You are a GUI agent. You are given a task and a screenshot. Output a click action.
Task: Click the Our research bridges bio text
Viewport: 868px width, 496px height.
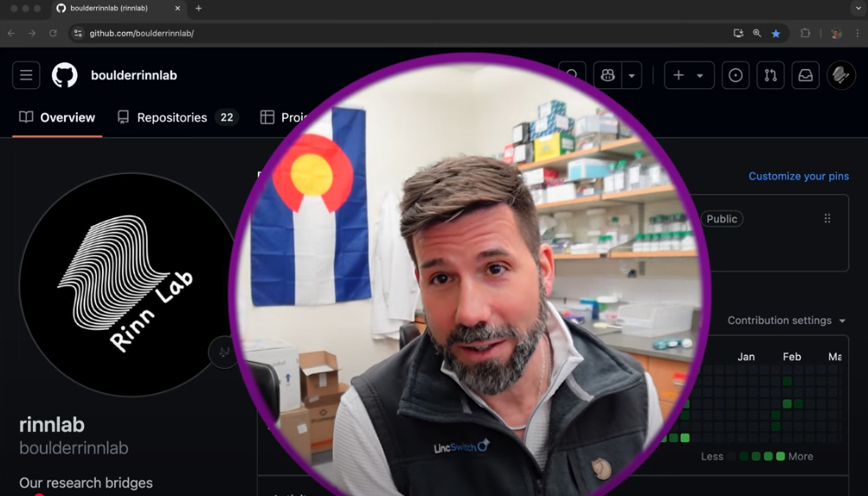[86, 483]
